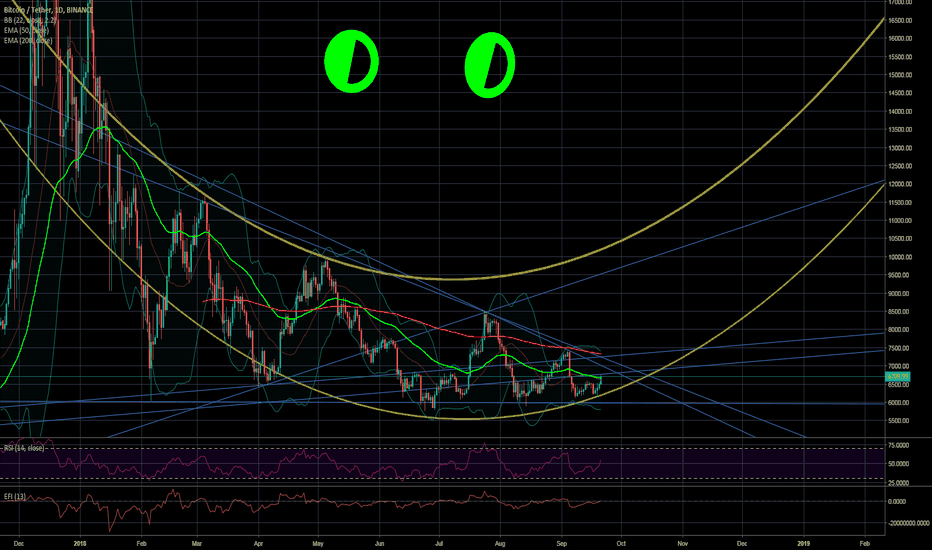Click the 0.0000 EFI scale label
932x550 pixels.
(x=898, y=502)
